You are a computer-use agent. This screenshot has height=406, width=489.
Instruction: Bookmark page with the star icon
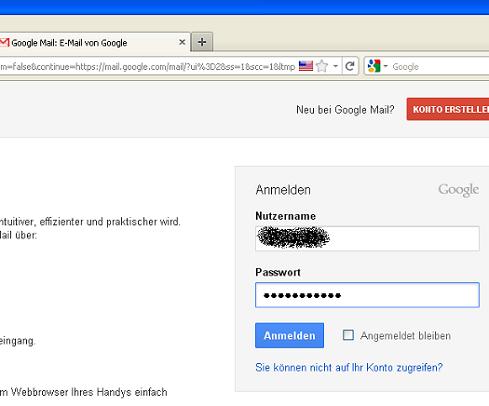click(x=322, y=66)
